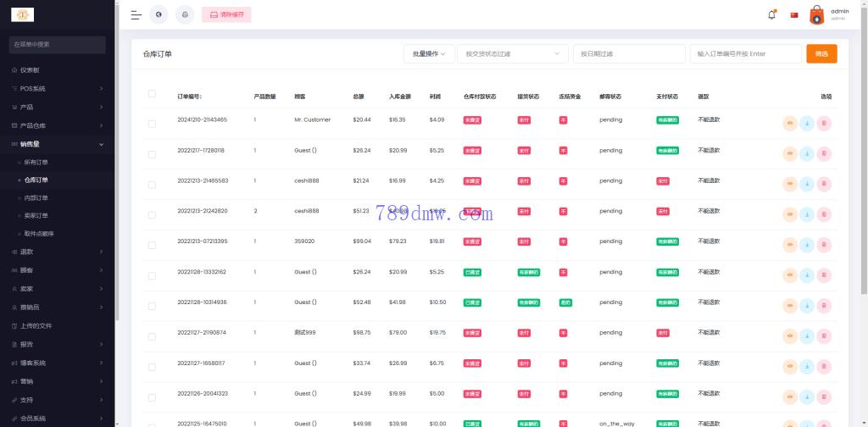View order 20241210-21143465 with the eye icon
This screenshot has width=868, height=427.
click(790, 124)
